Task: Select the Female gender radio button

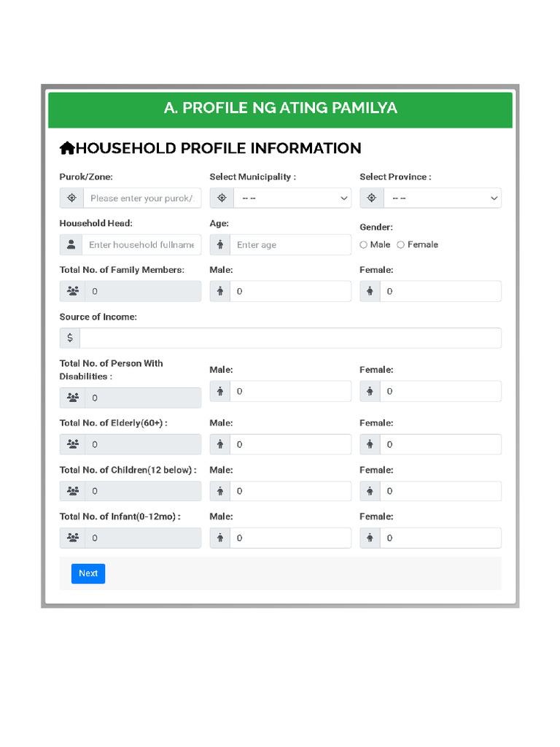Action: pyautogui.click(x=401, y=245)
